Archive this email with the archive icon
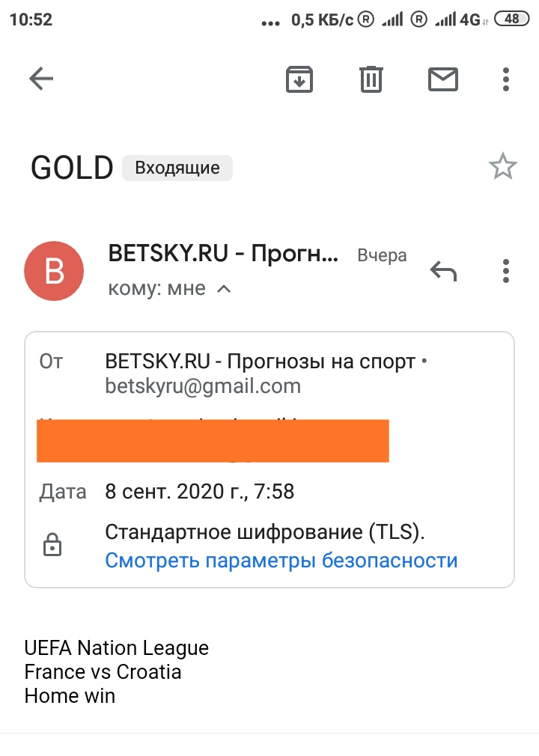539x756 pixels. pyautogui.click(x=299, y=79)
